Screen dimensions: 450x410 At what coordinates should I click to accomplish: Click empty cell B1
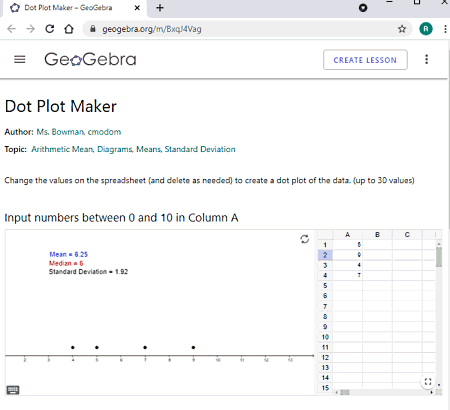pos(377,245)
